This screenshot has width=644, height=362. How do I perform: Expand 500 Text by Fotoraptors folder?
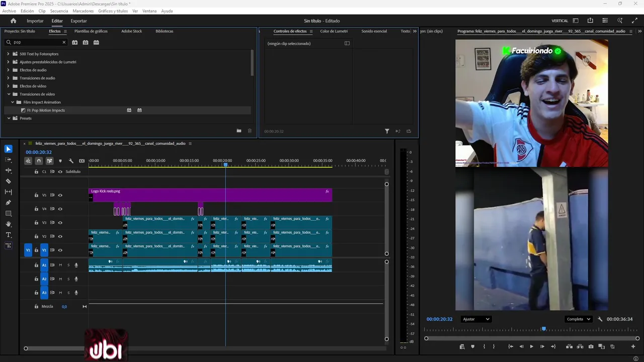(8, 54)
